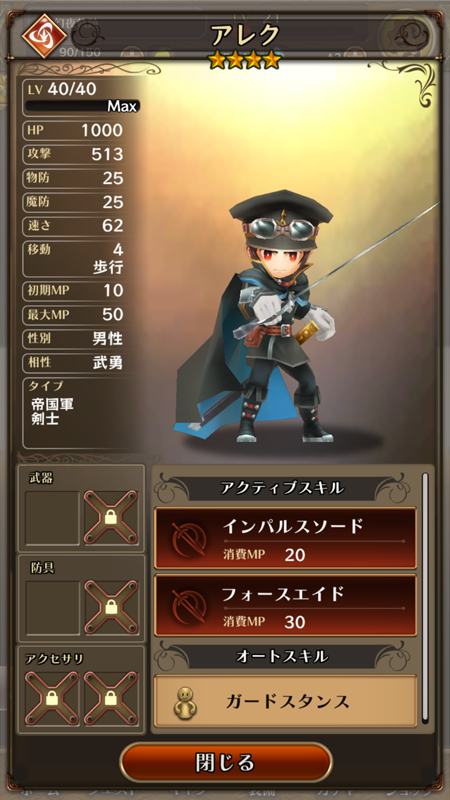Tap the Max experience progress bar
This screenshot has height=800, width=450.
pos(82,106)
